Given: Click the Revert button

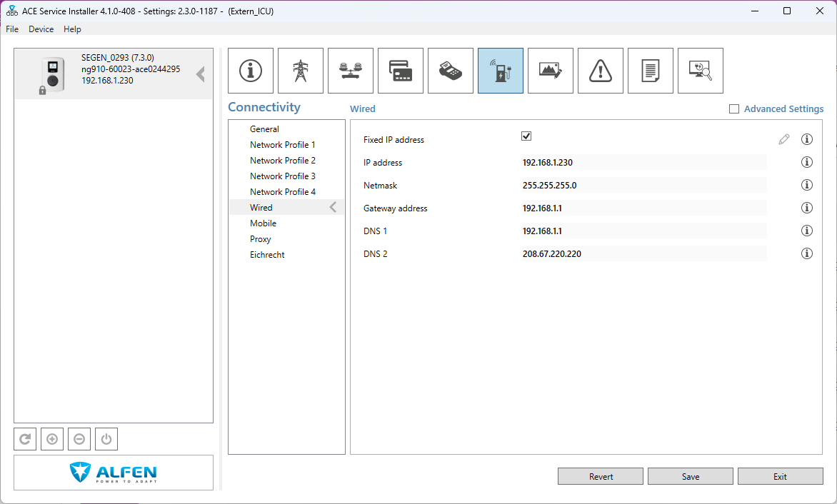Looking at the screenshot, I should click(601, 476).
